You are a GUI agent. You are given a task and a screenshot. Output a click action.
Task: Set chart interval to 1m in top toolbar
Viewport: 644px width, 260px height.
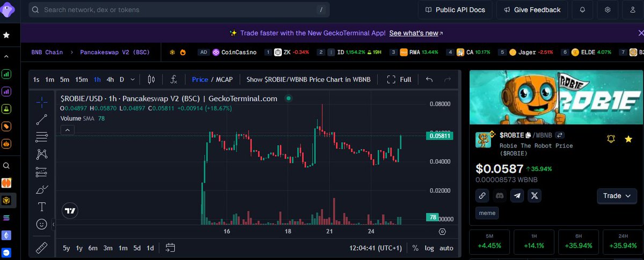tap(49, 79)
